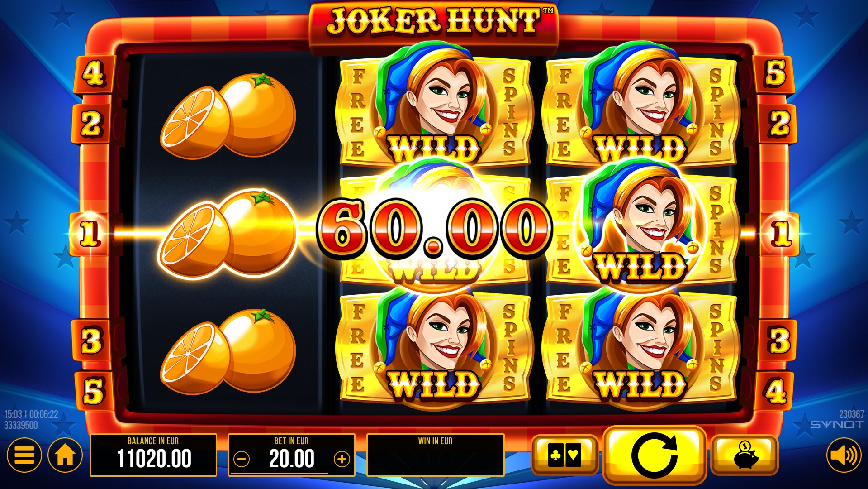Select payline 2 marker on left side
Image resolution: width=868 pixels, height=489 pixels.
click(92, 124)
